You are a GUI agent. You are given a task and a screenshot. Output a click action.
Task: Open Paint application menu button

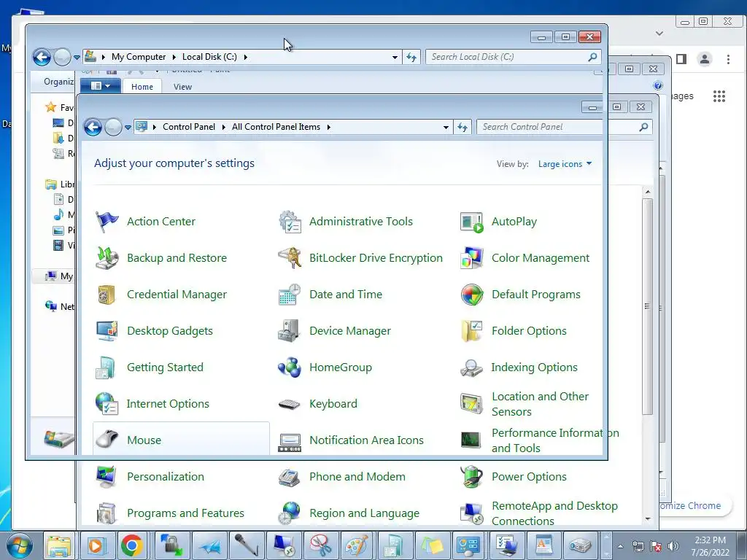pos(100,86)
